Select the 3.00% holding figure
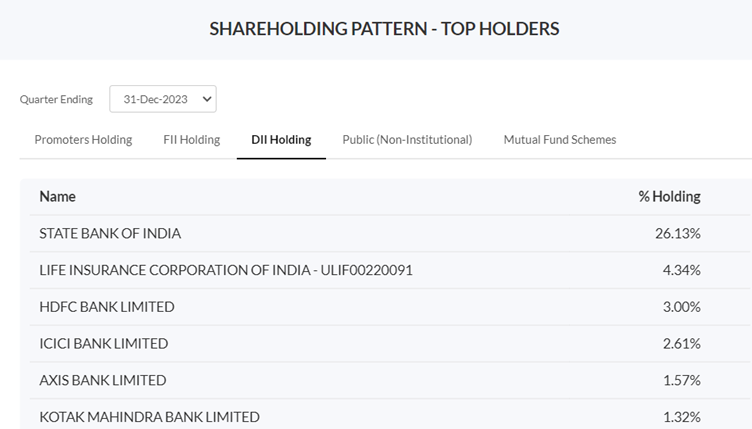 (681, 307)
